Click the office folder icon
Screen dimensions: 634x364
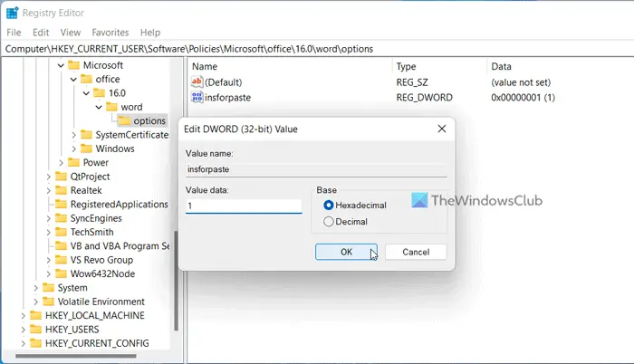(86, 79)
